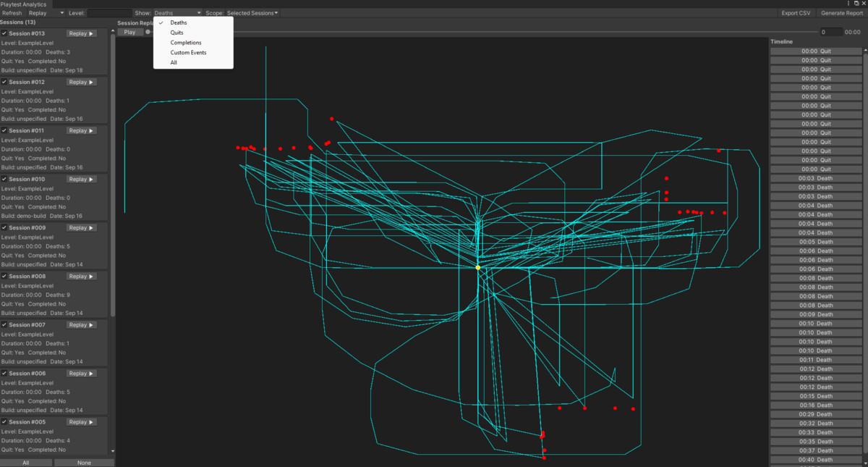
Task: Export data with Export CSV
Action: [x=796, y=13]
